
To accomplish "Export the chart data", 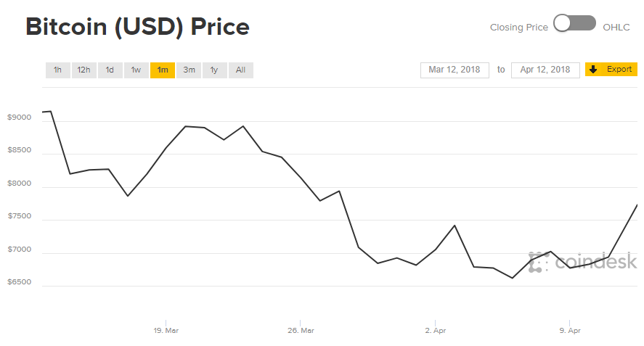I will (x=611, y=70).
